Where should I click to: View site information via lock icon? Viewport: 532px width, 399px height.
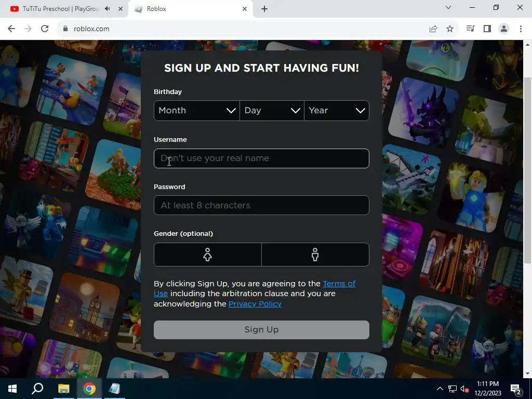point(65,29)
